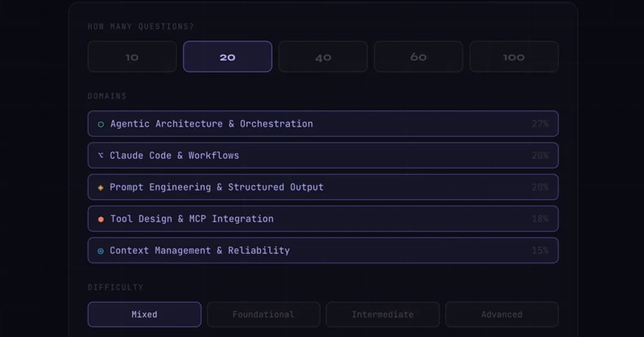The height and width of the screenshot is (337, 644).
Task: Select 100 questions
Action: coord(514,56)
